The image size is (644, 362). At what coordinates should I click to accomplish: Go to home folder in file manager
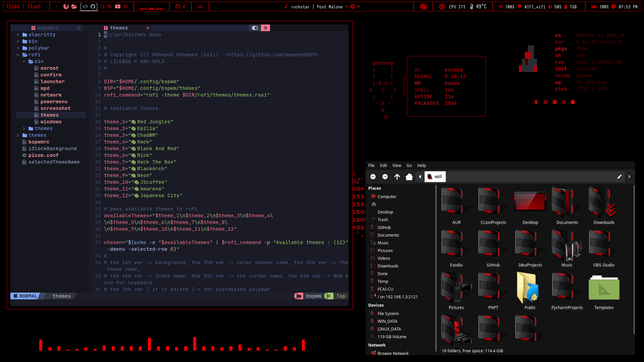pos(409,177)
